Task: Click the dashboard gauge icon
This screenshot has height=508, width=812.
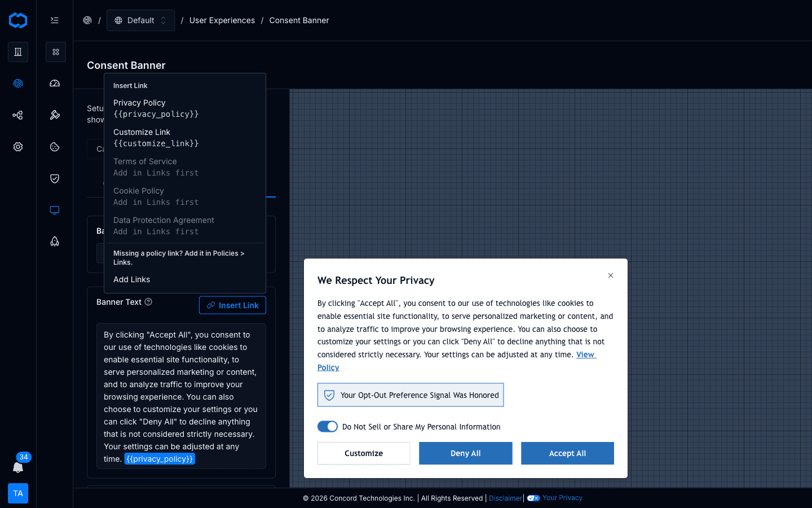Action: click(x=54, y=83)
